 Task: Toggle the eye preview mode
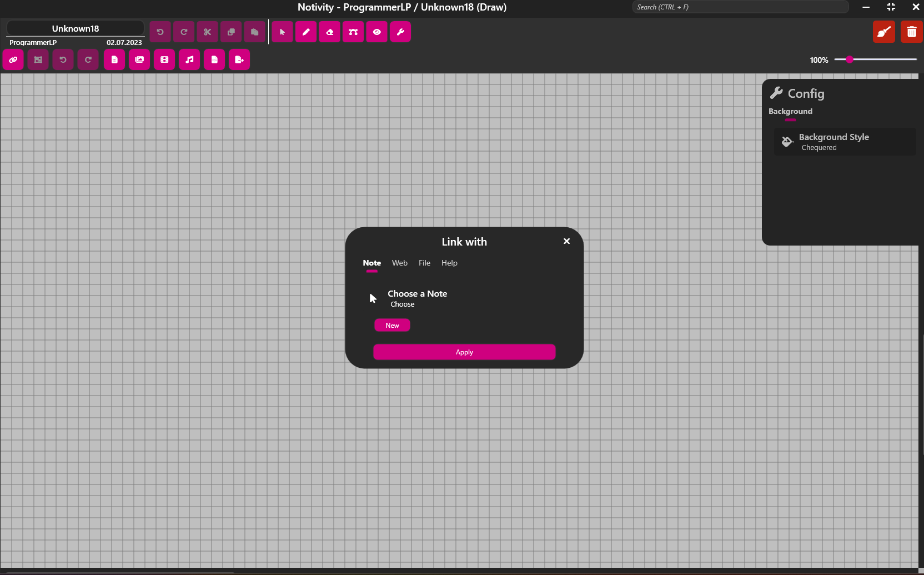[376, 32]
